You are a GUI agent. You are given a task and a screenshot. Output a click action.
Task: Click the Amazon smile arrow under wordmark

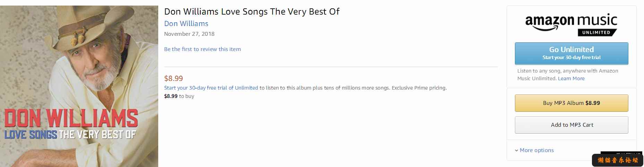coord(545,29)
